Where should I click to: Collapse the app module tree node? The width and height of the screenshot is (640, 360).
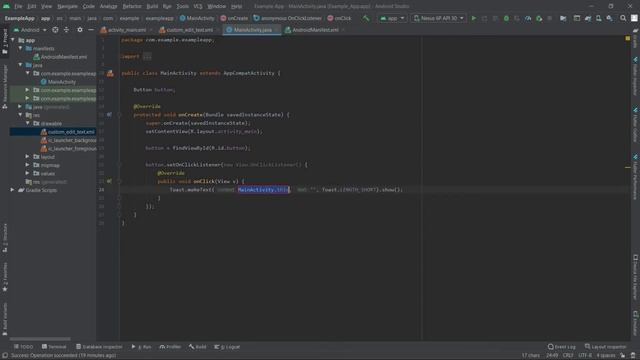13,40
